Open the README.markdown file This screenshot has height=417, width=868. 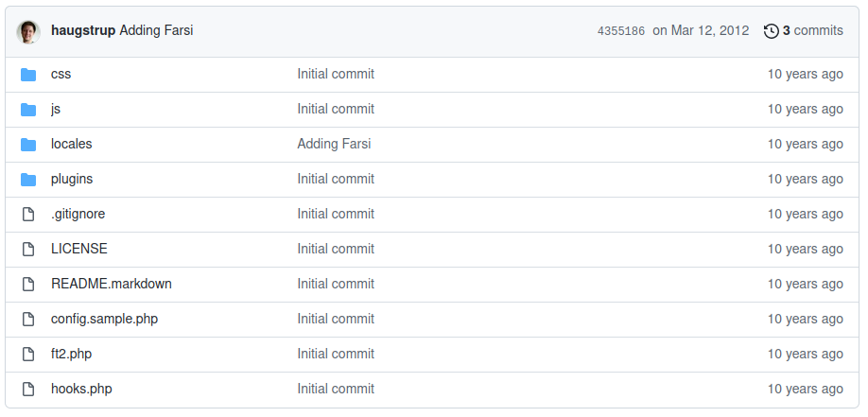(x=112, y=285)
